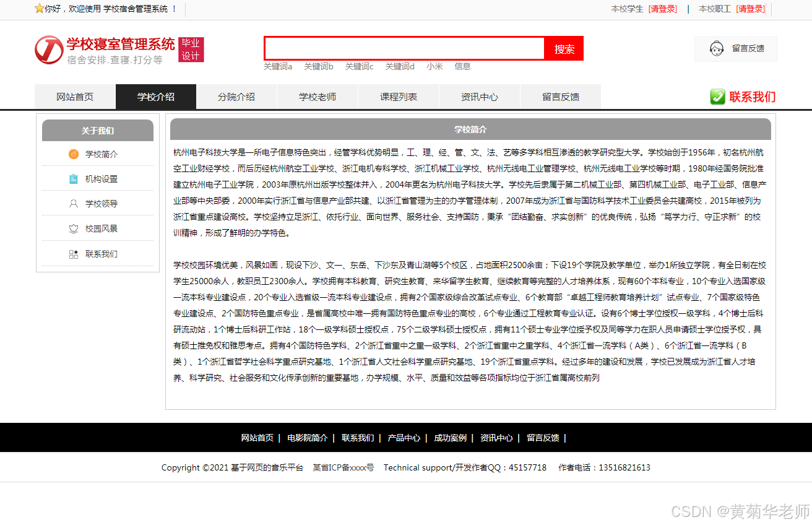
Task: Open the 分院介绍 navigation menu
Action: (x=236, y=97)
